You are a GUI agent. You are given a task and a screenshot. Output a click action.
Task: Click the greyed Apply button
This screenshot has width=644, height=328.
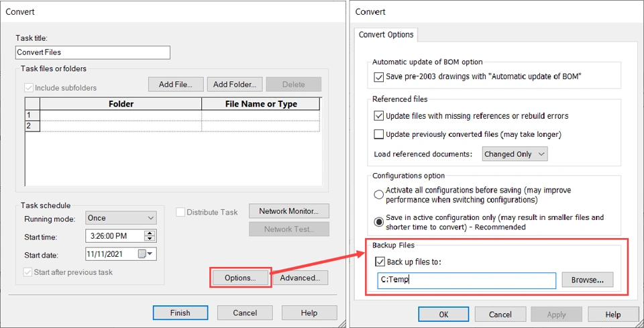click(x=557, y=315)
